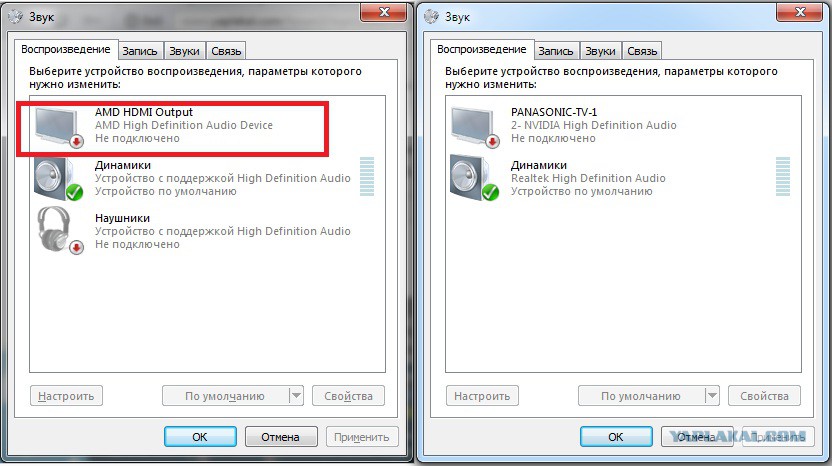Click Свойства button in right window
Viewport: 832px width, 466px height.
tap(764, 396)
